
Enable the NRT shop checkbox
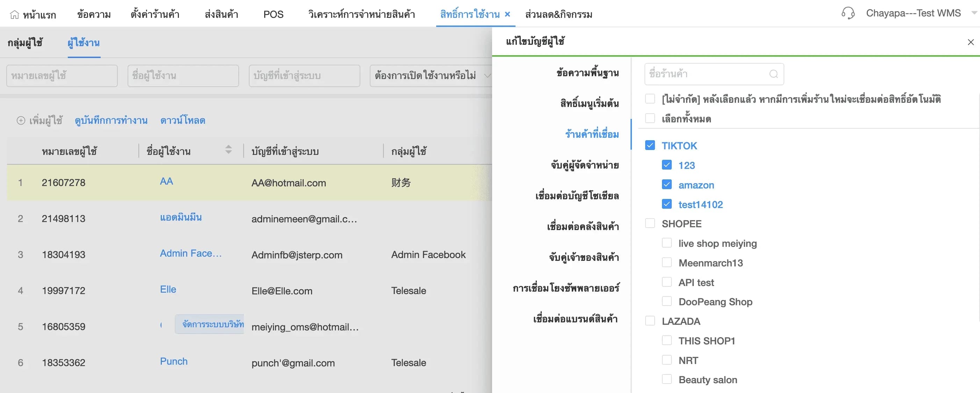click(x=666, y=360)
